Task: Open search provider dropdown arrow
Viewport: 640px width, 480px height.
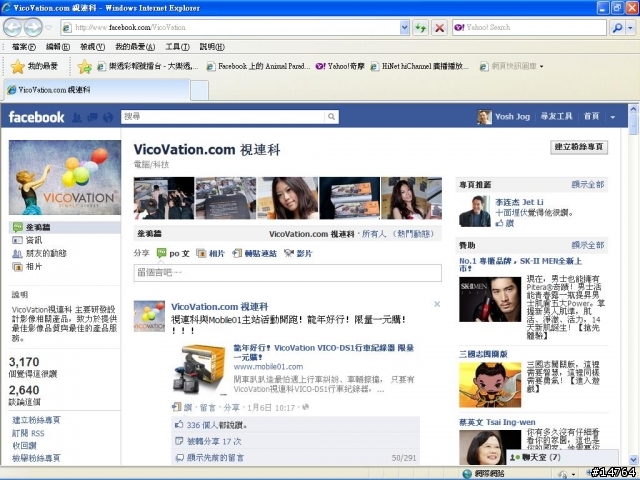Action: tap(631, 28)
